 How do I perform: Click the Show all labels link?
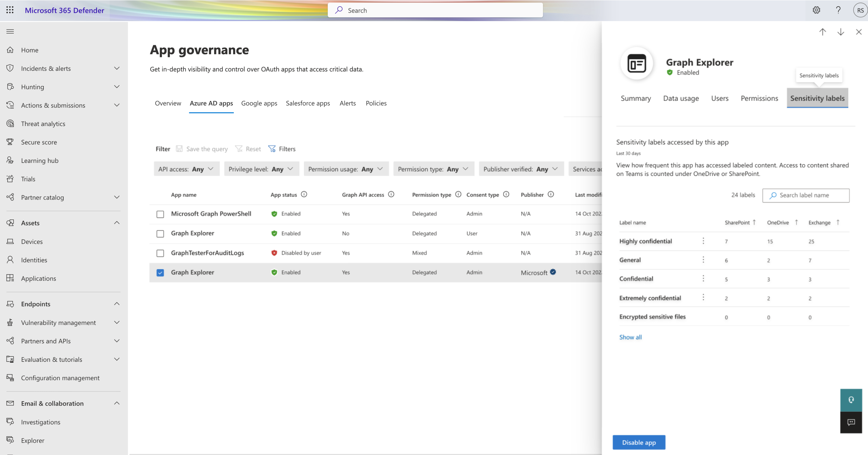click(x=630, y=337)
